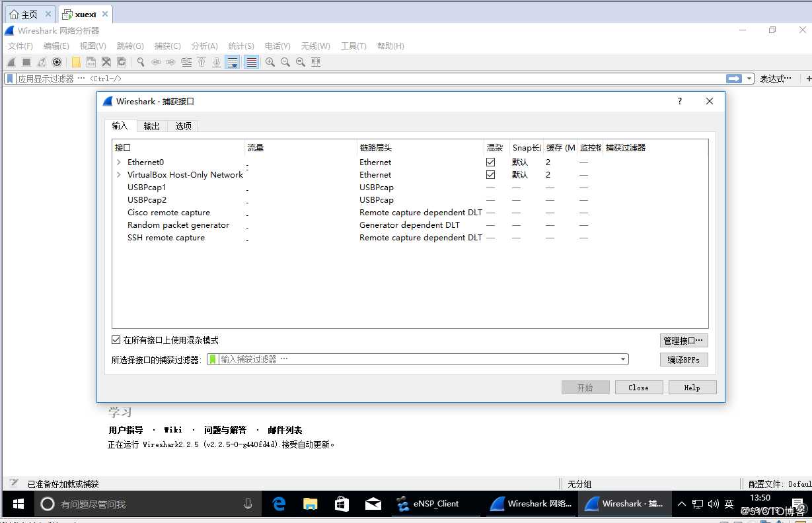This screenshot has height=523, width=812.
Task: Uncheck promiscuous for VirtualBox Host-Only Network
Action: [x=490, y=174]
